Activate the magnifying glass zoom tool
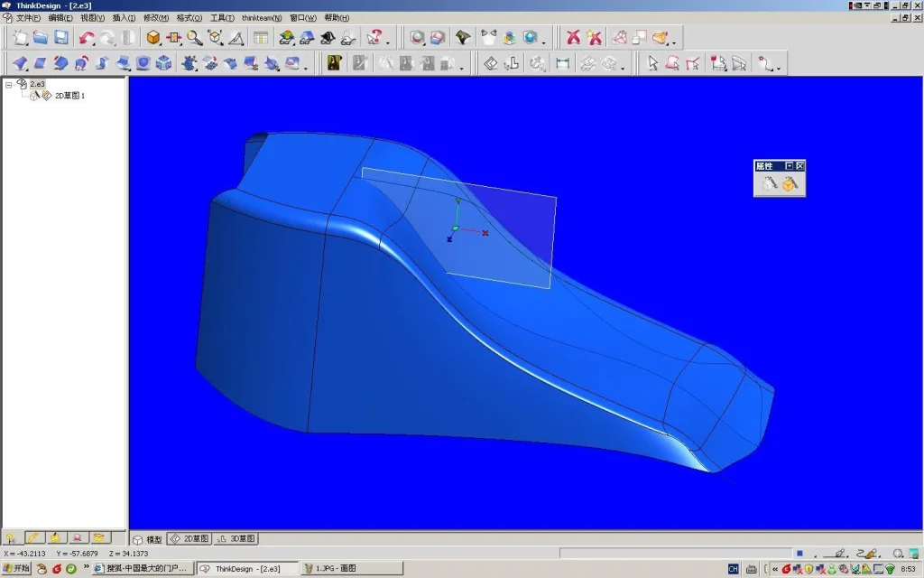The image size is (924, 578). pos(195,38)
